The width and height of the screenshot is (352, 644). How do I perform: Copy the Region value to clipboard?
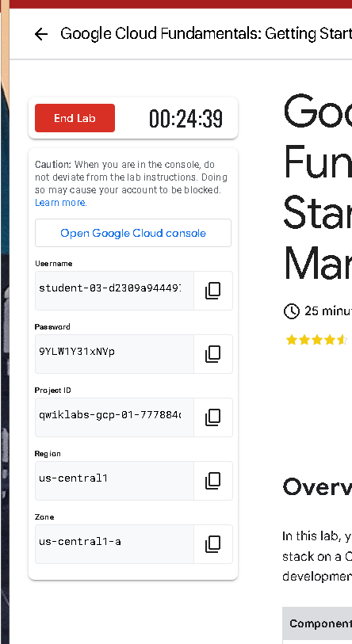tap(213, 481)
